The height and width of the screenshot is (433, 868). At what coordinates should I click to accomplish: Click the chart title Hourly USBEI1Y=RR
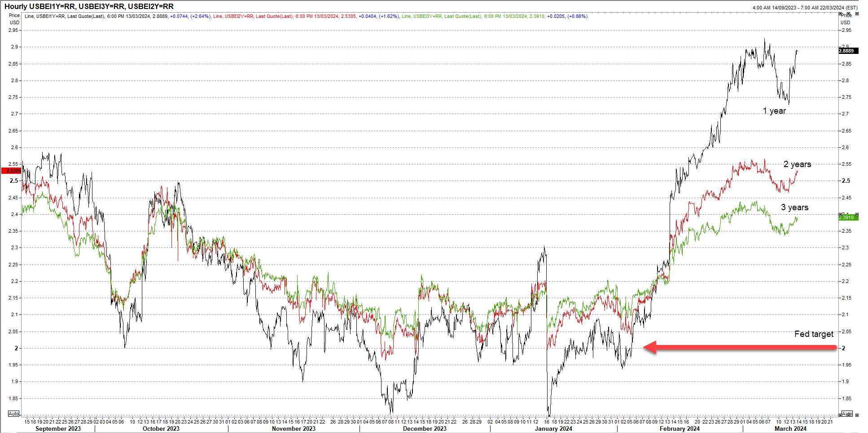(89, 6)
